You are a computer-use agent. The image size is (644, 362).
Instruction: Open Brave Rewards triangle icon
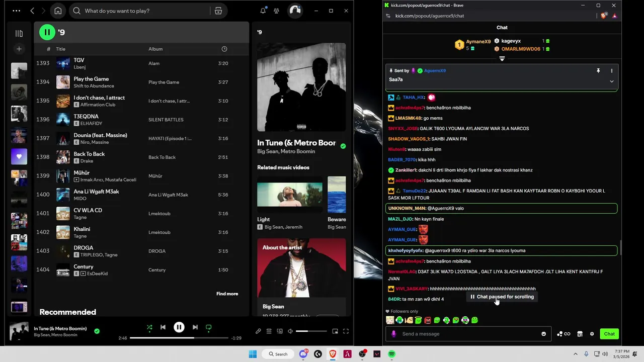(614, 16)
